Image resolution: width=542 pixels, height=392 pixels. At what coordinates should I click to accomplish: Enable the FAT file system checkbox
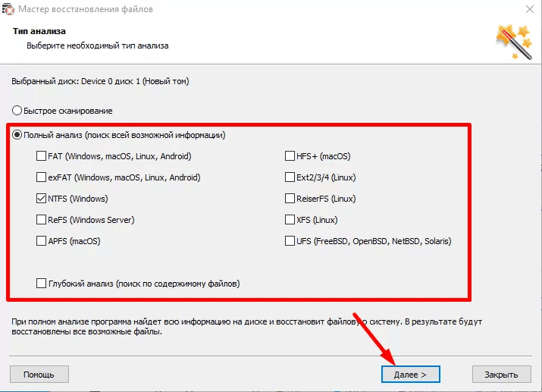coord(42,157)
